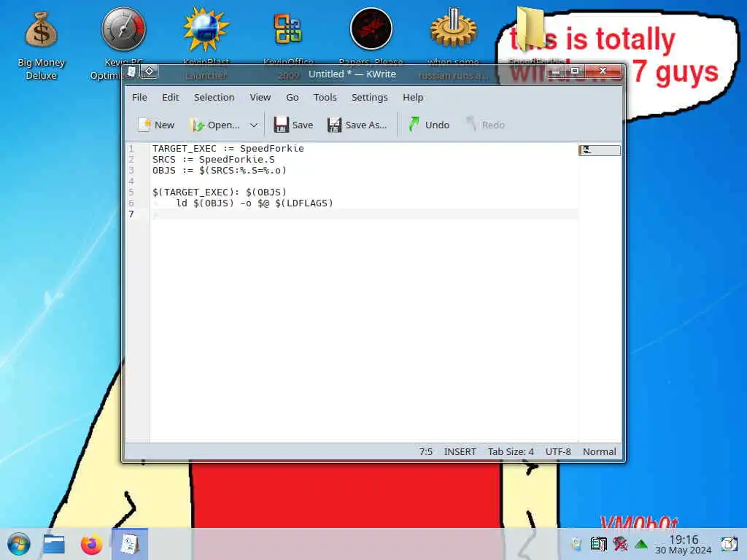Click the line SRCS := SpeedForkie.S
Screen dimensions: 747x560
click(214, 159)
